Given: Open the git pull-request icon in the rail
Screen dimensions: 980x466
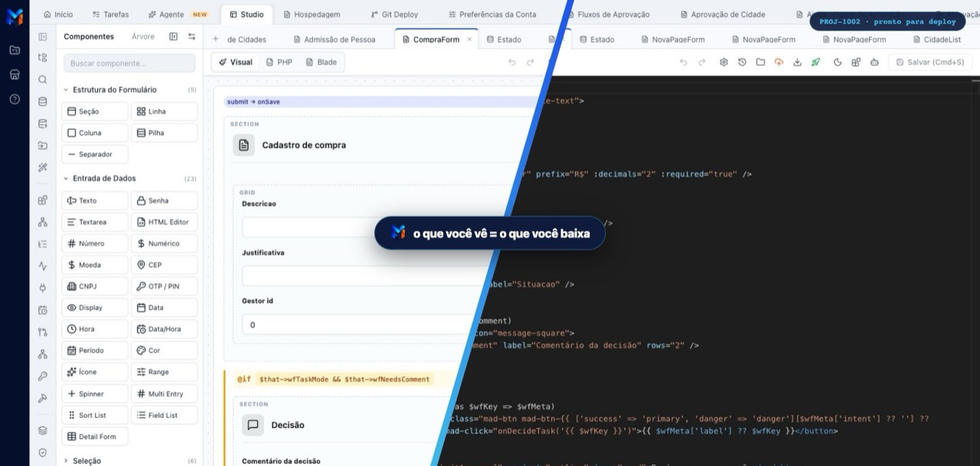Looking at the screenshot, I should tap(43, 332).
